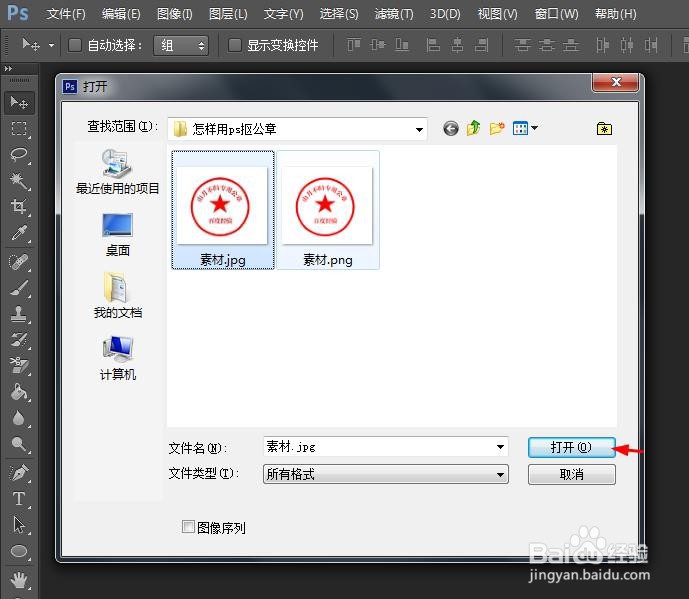Click the favorites folder star icon
689x599 pixels.
pyautogui.click(x=604, y=129)
